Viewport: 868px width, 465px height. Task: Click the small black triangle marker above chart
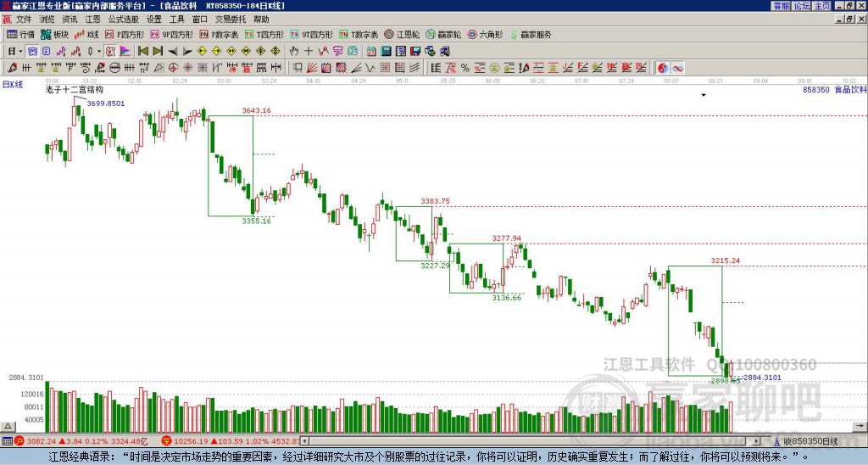click(704, 95)
